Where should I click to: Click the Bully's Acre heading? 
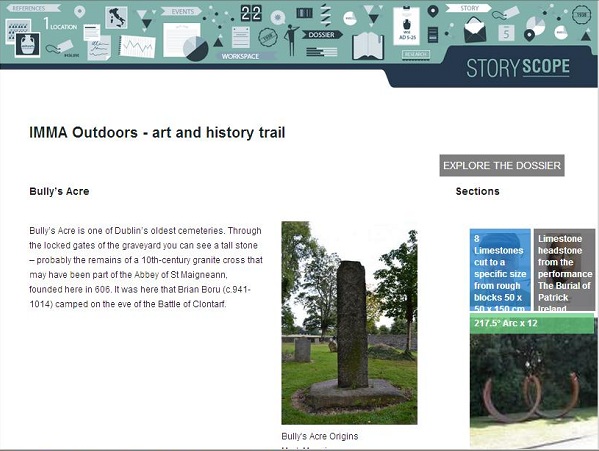click(x=59, y=191)
